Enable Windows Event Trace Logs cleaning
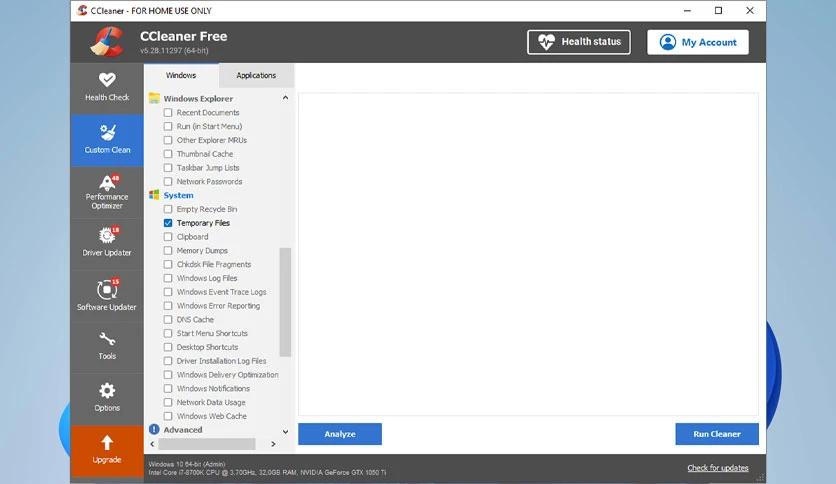Image resolution: width=836 pixels, height=484 pixels. point(168,292)
